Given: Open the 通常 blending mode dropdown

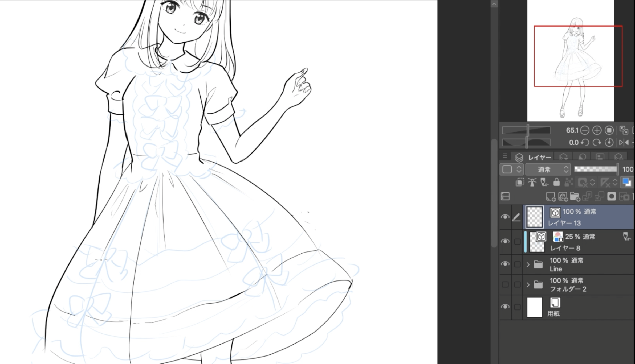Looking at the screenshot, I should coord(548,169).
